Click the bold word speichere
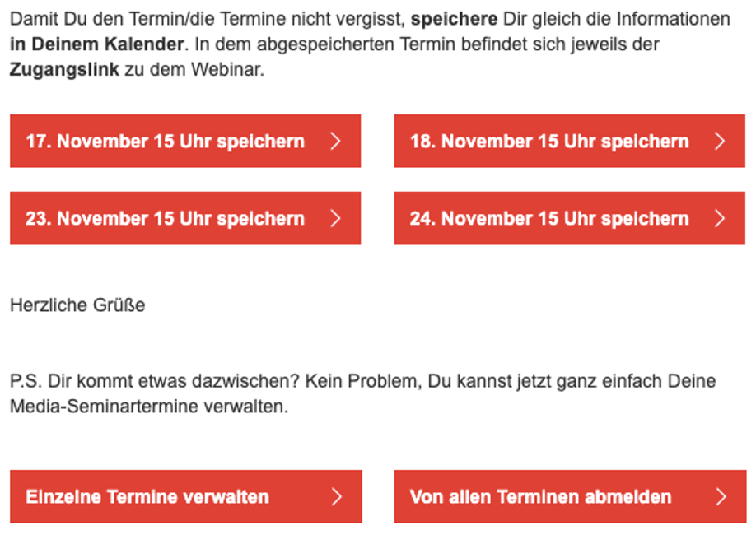This screenshot has width=756, height=535. point(454,19)
